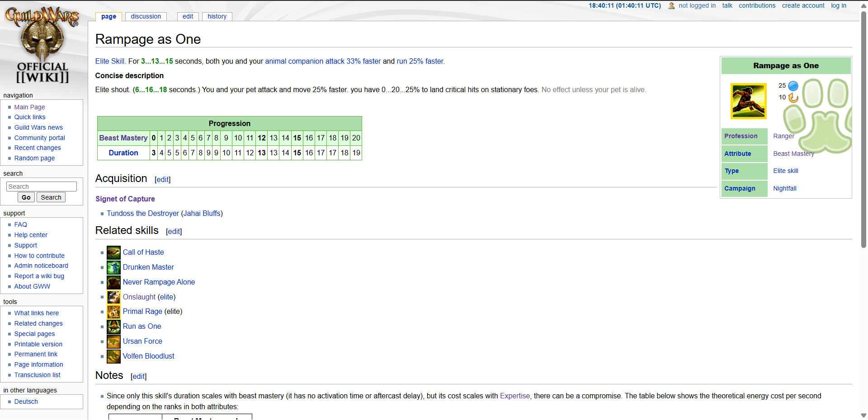Open Printable version link
Viewport: 868px width, 420px height.
click(38, 344)
